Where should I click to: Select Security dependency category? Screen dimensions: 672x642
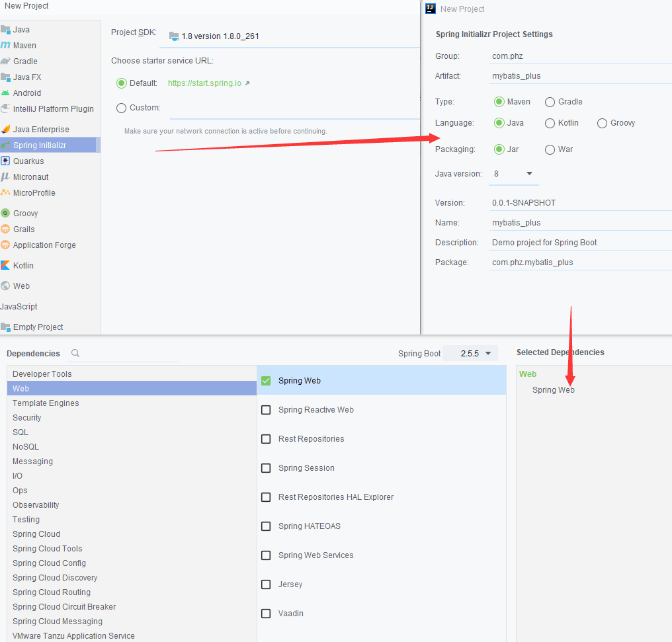(132, 418)
